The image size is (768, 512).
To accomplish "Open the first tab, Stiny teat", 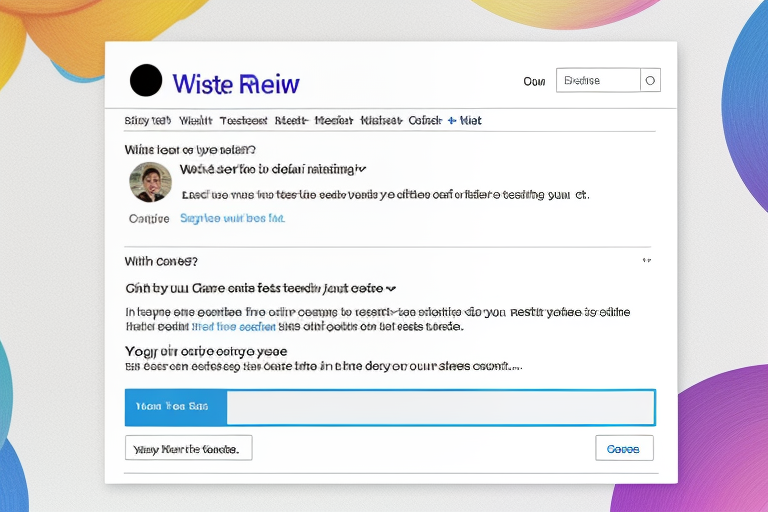I will (x=147, y=121).
